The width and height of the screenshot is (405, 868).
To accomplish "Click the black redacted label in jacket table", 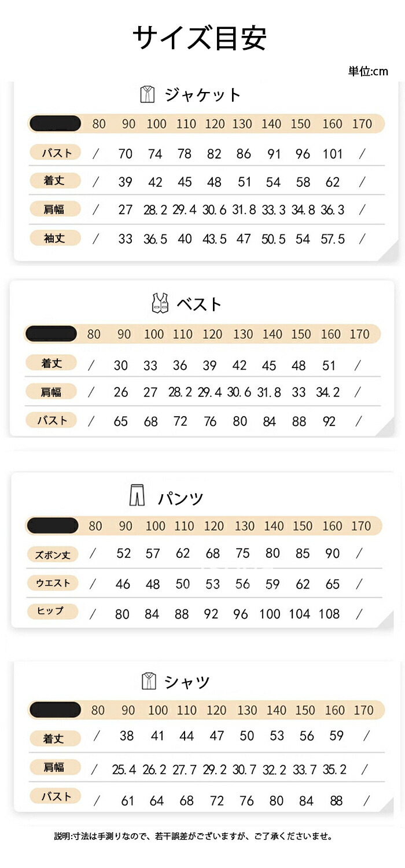I will coord(55,123).
